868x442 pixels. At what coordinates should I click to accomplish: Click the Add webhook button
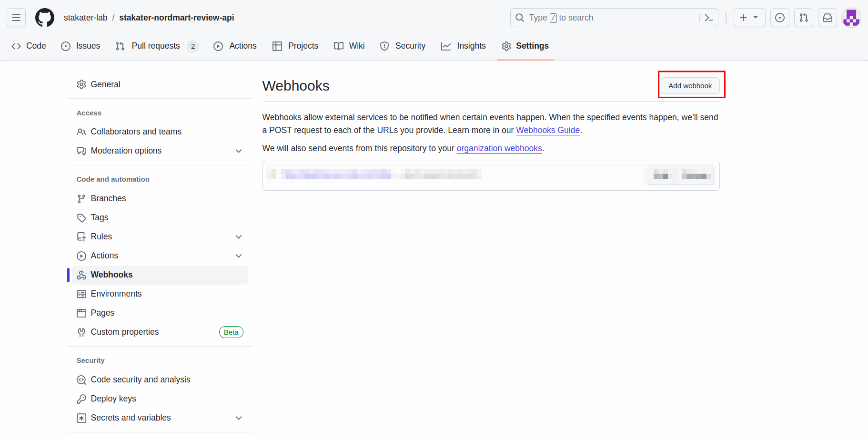pos(690,86)
